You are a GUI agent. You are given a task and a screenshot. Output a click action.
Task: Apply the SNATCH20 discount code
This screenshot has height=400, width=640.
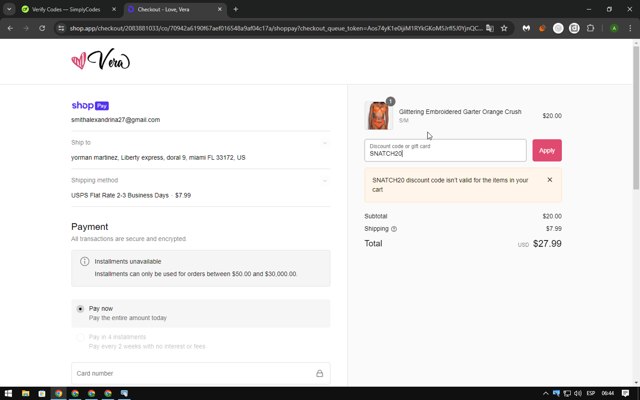pos(547,150)
